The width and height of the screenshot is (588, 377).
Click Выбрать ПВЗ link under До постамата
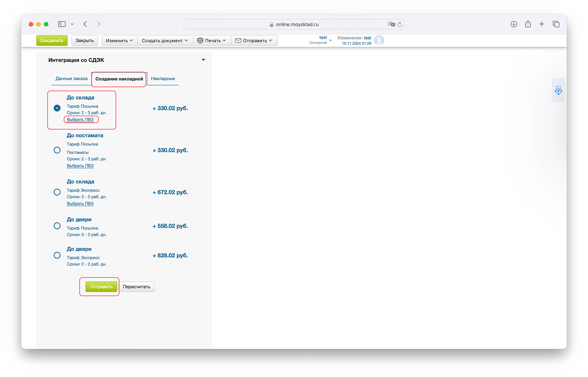(80, 166)
